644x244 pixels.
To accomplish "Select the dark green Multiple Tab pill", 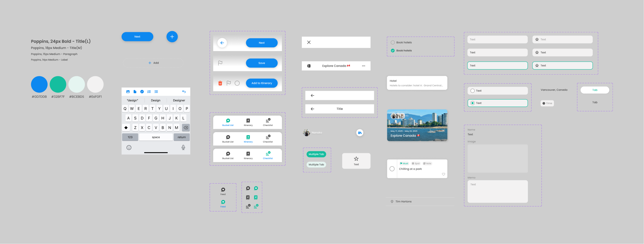I will [316, 154].
